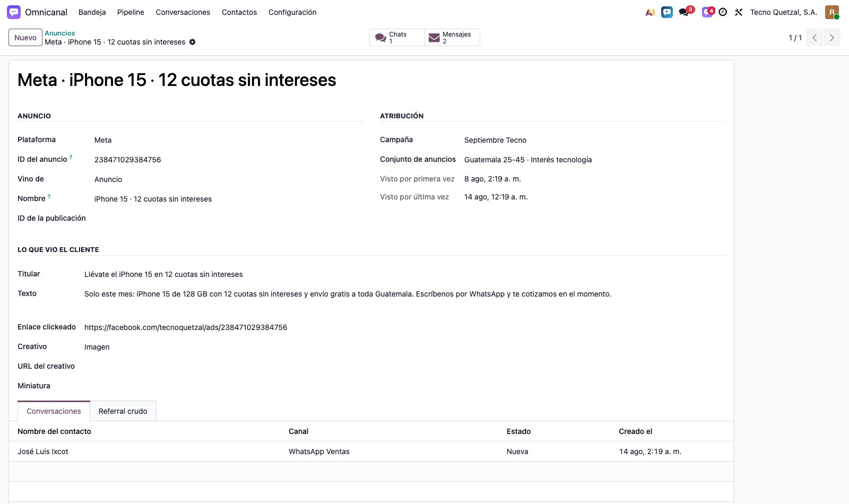Open the Plataforma field showing Meta

pyautogui.click(x=228, y=140)
